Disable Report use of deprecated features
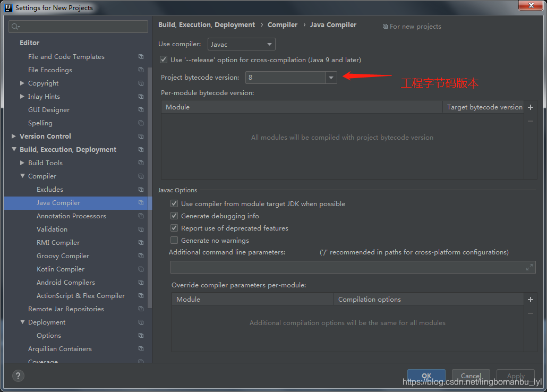Screen dimensions: 547x392 (x=174, y=228)
